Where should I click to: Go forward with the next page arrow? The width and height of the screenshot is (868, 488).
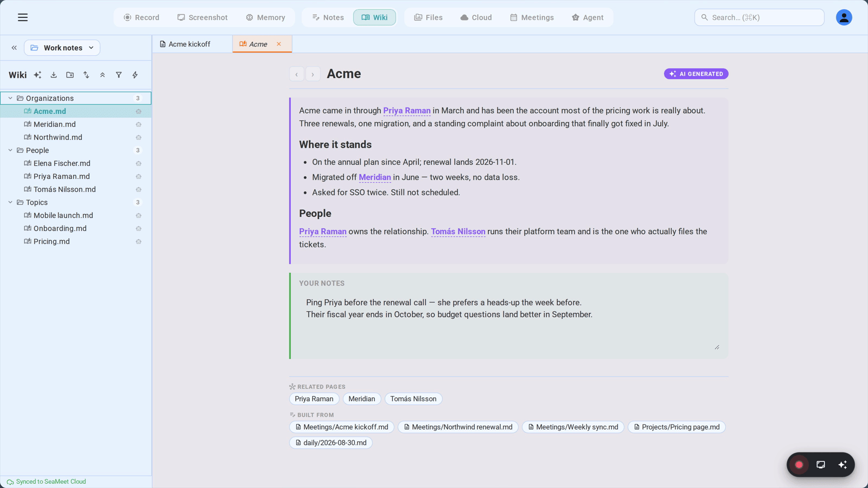tap(313, 74)
